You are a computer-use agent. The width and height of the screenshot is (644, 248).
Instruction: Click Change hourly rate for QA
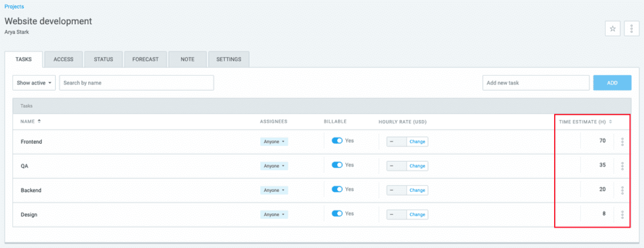[417, 166]
